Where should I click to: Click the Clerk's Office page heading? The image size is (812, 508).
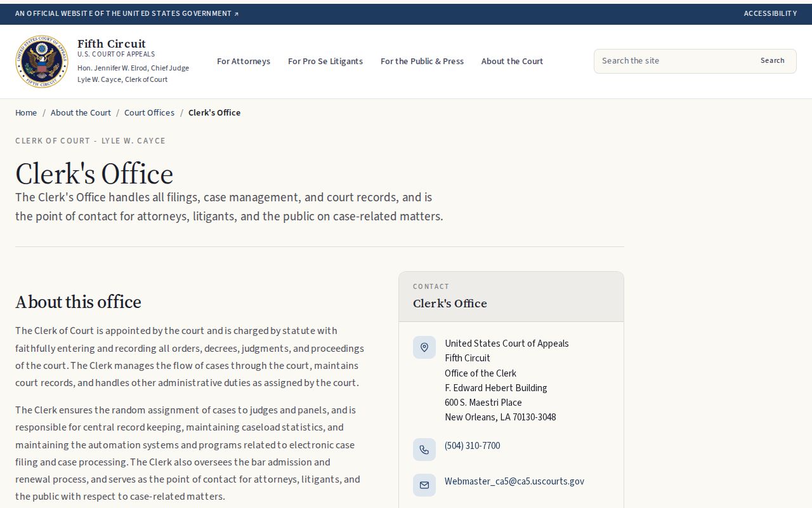(94, 174)
